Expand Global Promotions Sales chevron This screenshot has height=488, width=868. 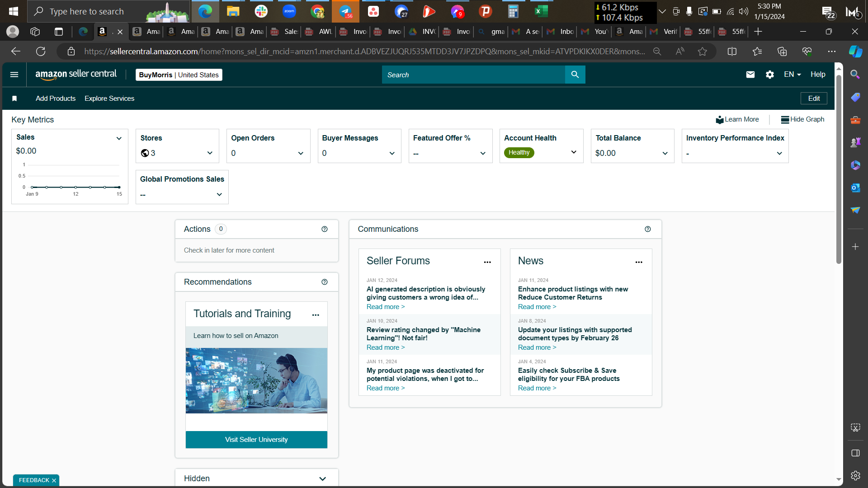tap(219, 195)
